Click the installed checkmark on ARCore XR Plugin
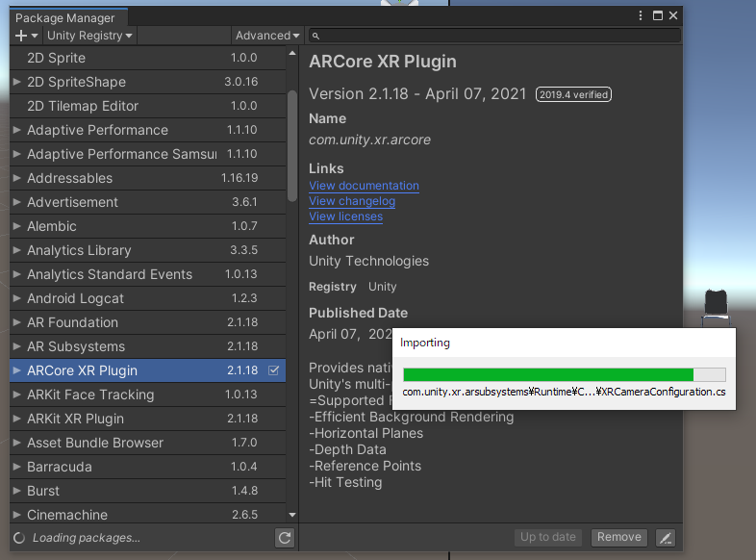 pyautogui.click(x=273, y=370)
